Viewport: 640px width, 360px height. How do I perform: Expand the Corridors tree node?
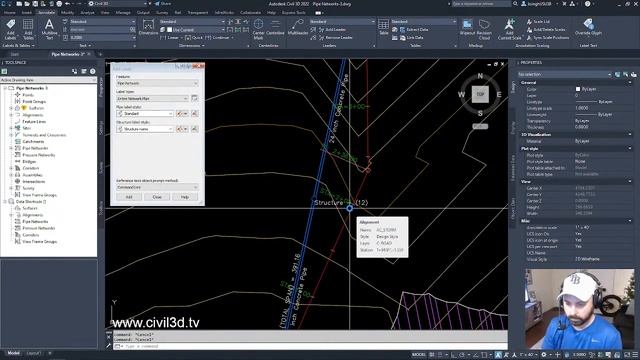pos(11,168)
